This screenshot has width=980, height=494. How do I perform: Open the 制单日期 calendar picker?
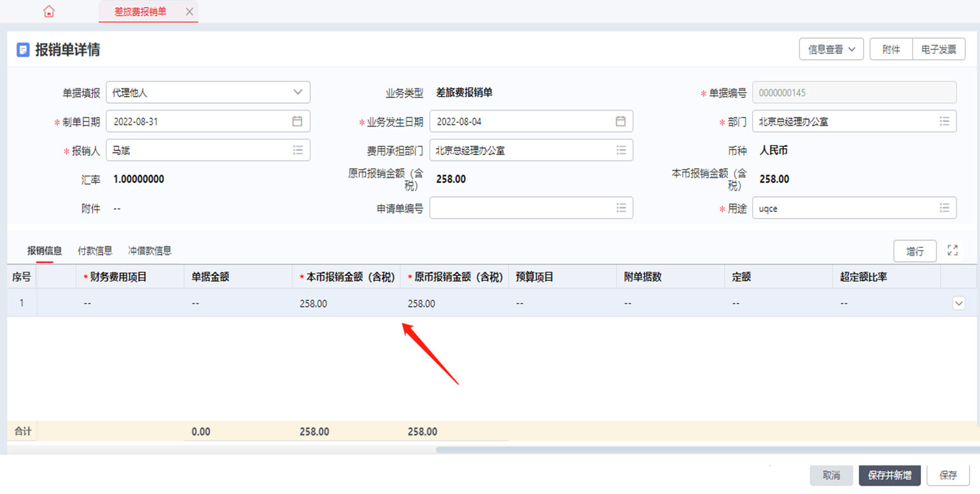coord(297,121)
